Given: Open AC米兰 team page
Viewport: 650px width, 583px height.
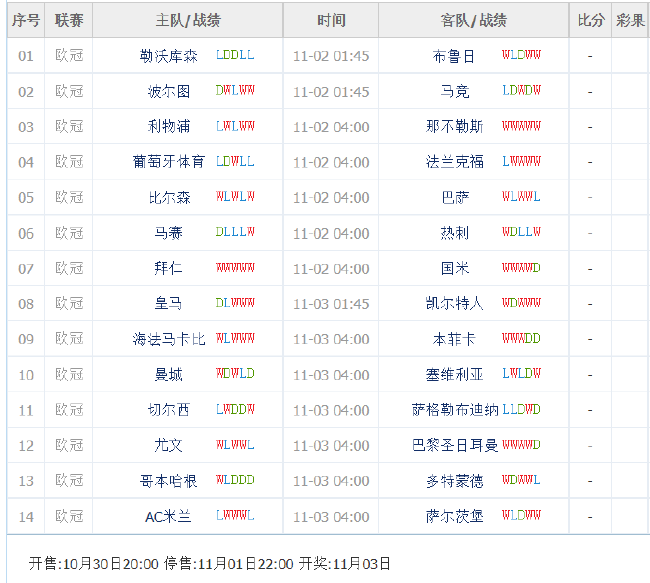Looking at the screenshot, I should (168, 517).
